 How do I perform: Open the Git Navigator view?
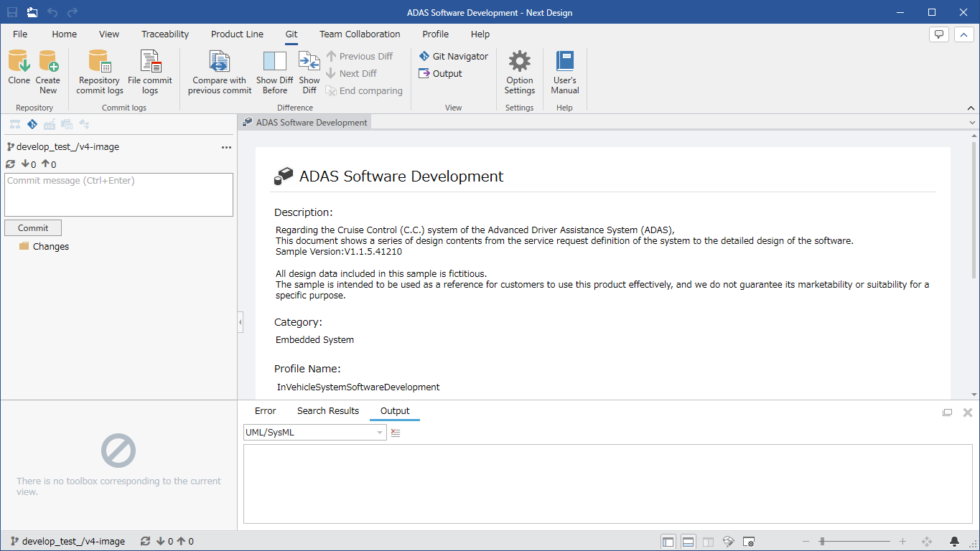click(454, 56)
